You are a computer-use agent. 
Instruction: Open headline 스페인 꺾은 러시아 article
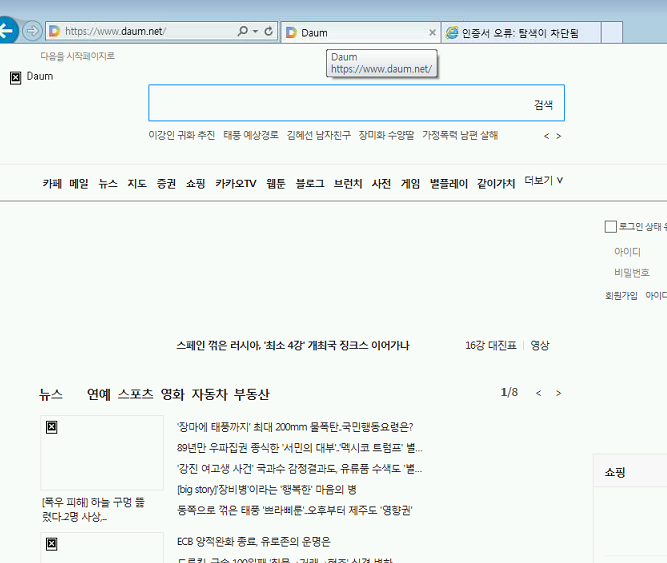point(293,345)
